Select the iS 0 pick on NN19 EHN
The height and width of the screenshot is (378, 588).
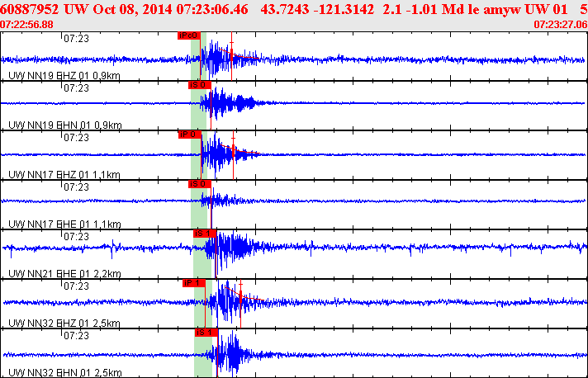click(200, 85)
